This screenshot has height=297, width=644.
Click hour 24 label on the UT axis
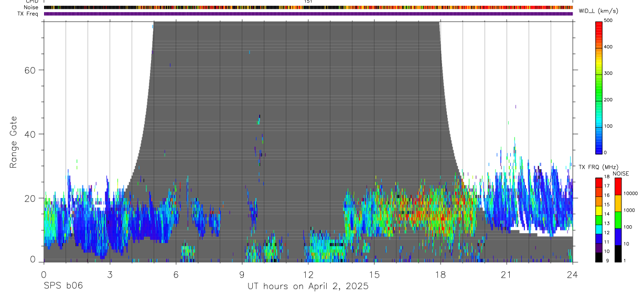(x=573, y=274)
